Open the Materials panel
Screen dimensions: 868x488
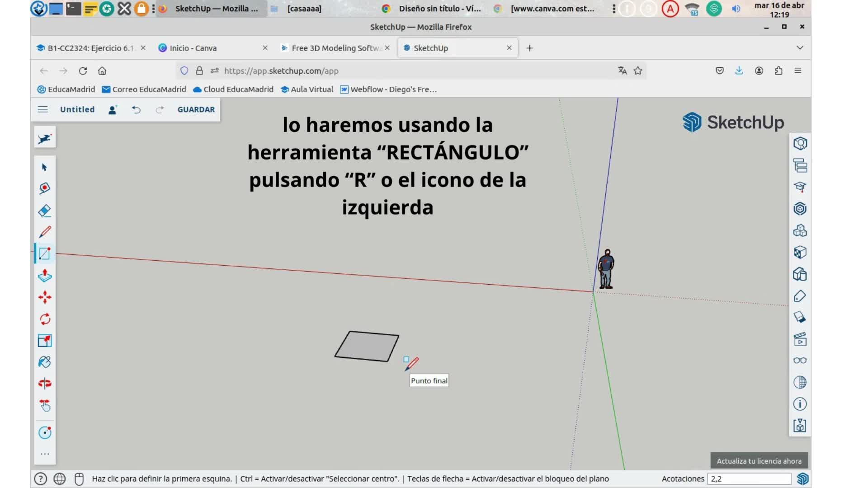pos(800,252)
